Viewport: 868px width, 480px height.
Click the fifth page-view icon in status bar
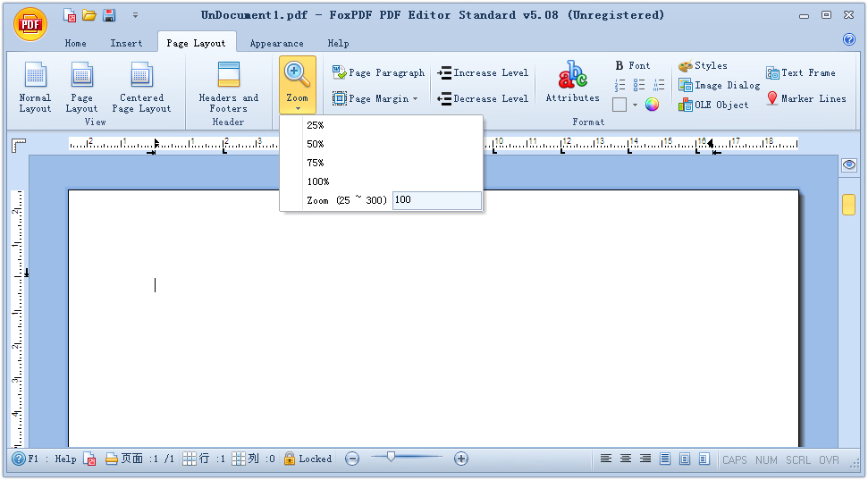[x=685, y=459]
